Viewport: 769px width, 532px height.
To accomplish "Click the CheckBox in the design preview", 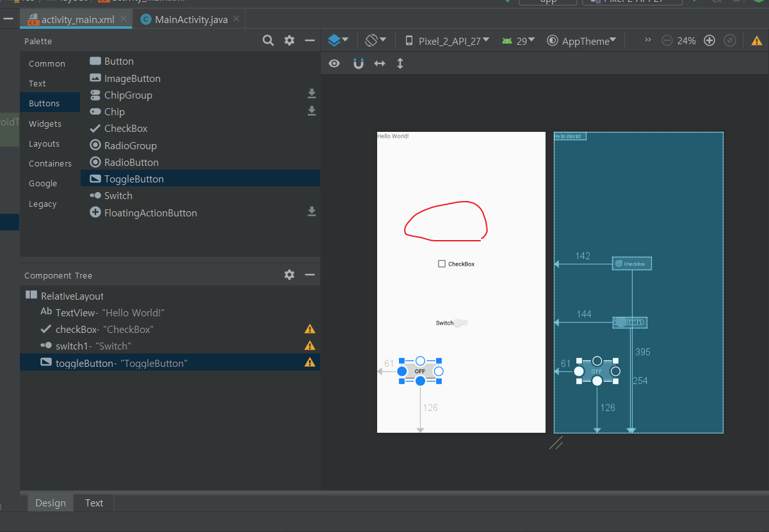I will [x=456, y=264].
